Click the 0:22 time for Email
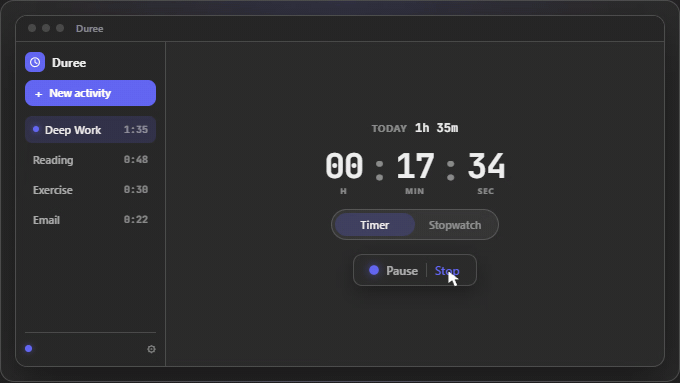Viewport: 680px width, 383px height. coord(136,219)
